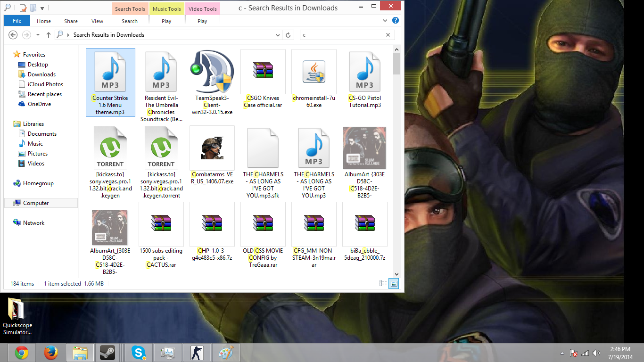This screenshot has width=644, height=362.
Task: Click address bar chevron before Search Results
Action: pos(69,35)
